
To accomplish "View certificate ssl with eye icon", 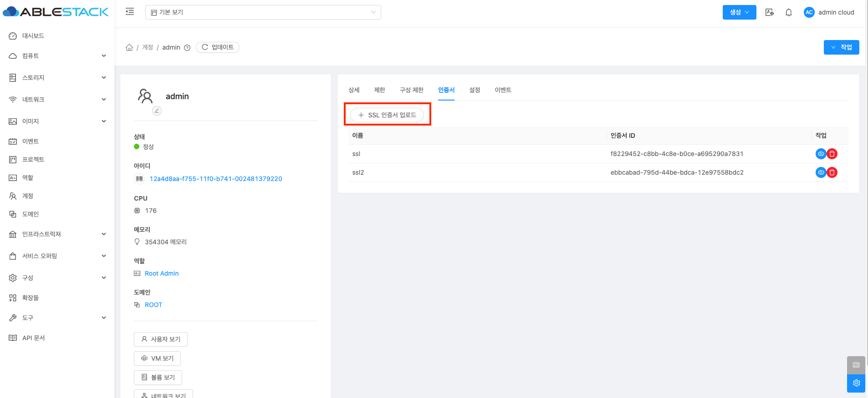I will point(821,154).
